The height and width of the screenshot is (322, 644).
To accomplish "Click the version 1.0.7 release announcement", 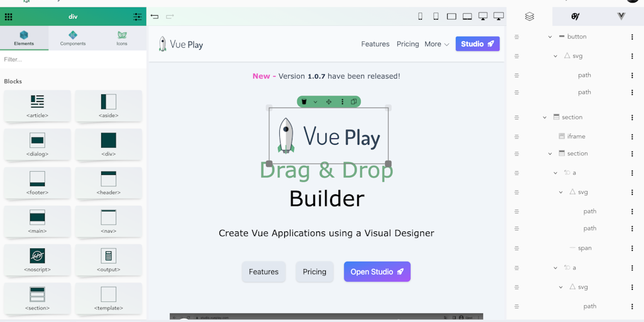I will (326, 76).
